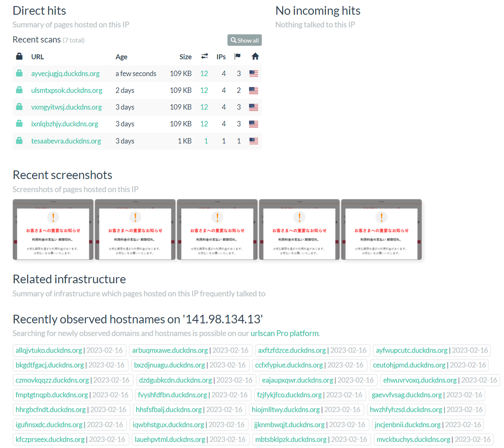Click the US flag in the tesaabevra row
504x448 pixels.
[254, 141]
